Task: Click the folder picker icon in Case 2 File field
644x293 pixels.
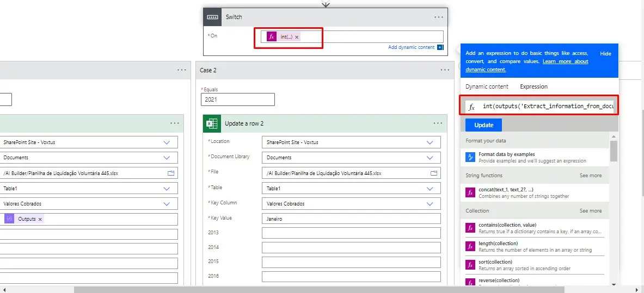Action: pos(434,173)
